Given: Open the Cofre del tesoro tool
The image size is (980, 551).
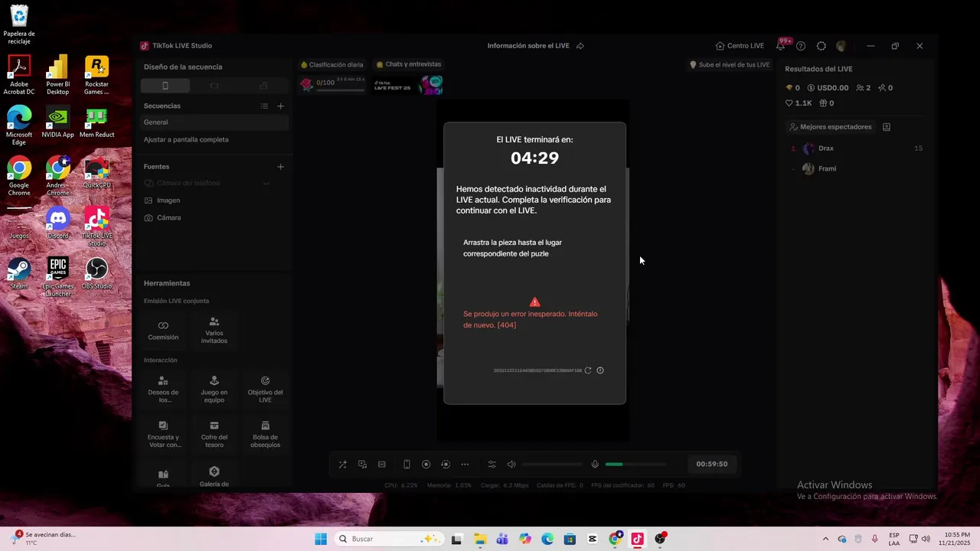Looking at the screenshot, I should (x=214, y=434).
